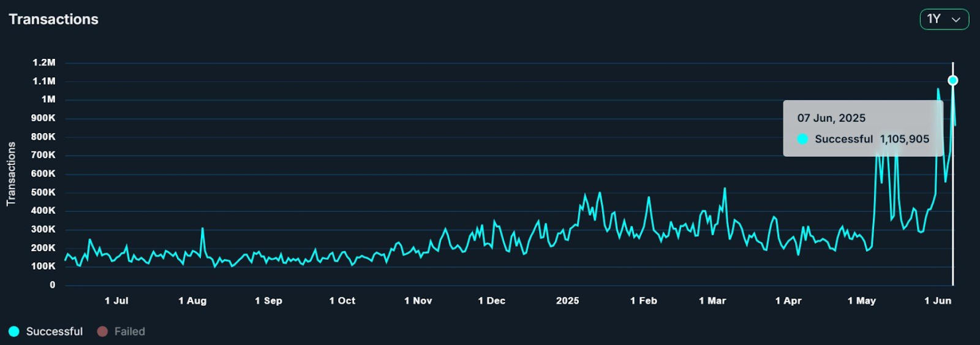This screenshot has height=345, width=980.
Task: Click the 700K y-axis label
Action: click(x=43, y=155)
